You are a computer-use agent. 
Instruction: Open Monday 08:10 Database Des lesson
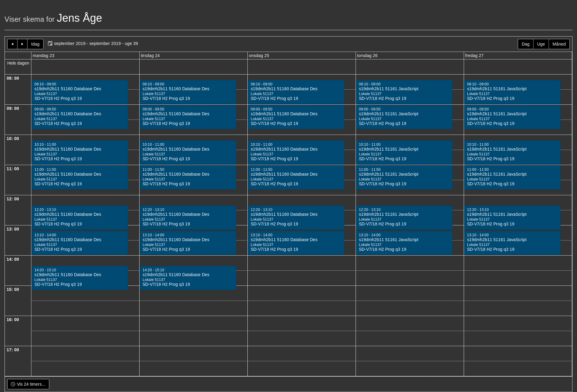(80, 92)
